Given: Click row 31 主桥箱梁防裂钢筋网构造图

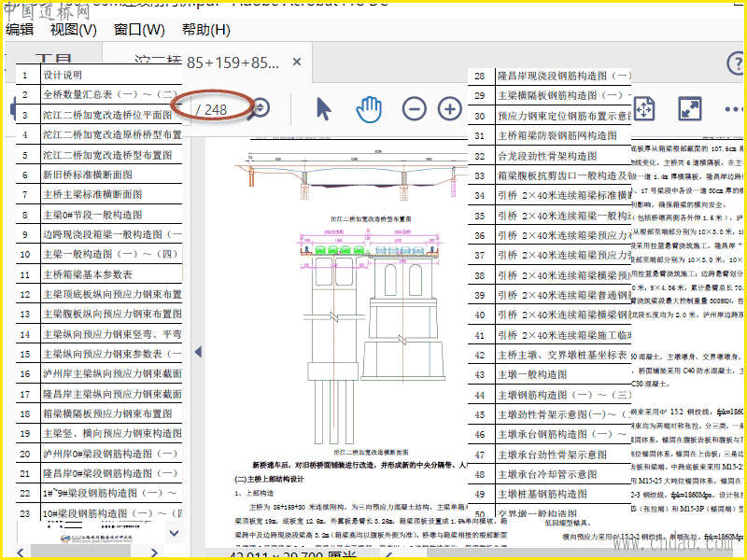Looking at the screenshot, I should pos(549,135).
